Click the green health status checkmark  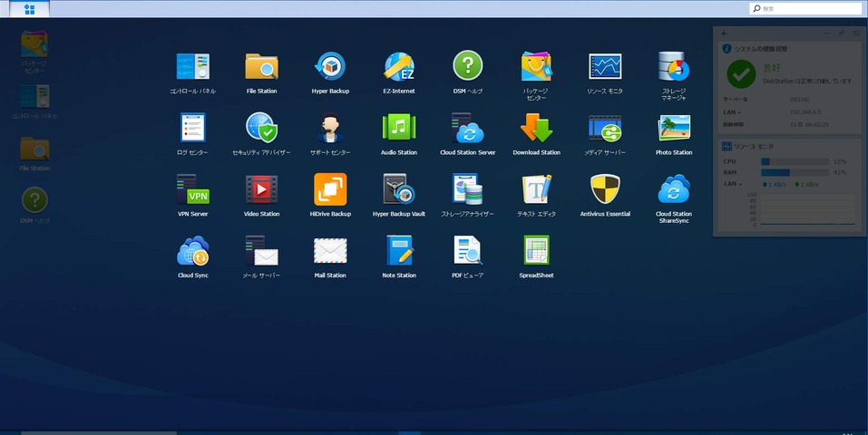[x=741, y=74]
